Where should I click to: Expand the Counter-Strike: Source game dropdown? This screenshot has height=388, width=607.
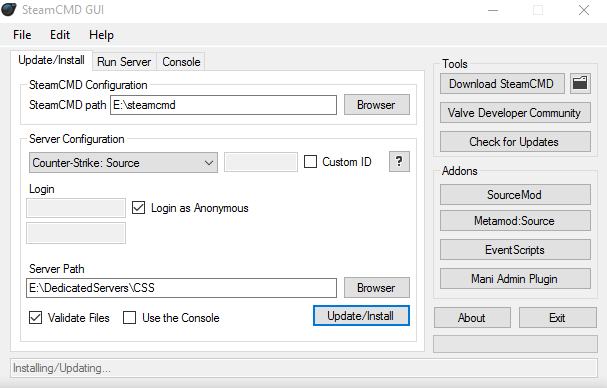coord(123,163)
